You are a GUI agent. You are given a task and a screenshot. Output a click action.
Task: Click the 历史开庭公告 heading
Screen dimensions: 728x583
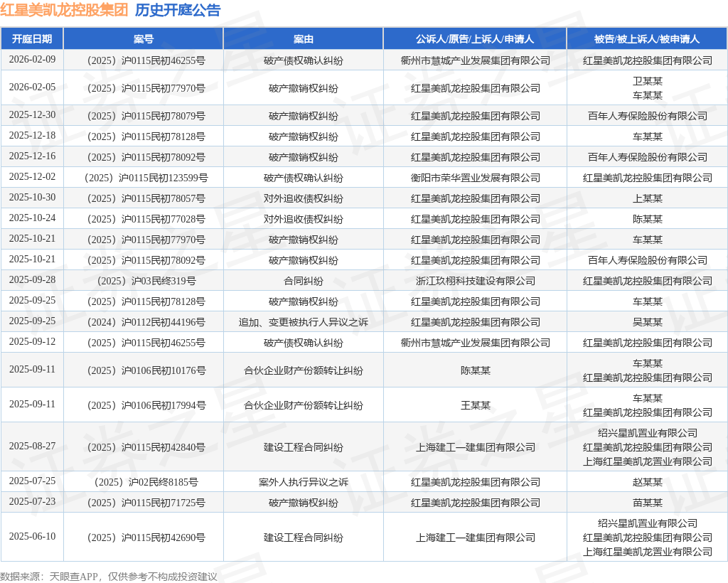[x=178, y=10]
